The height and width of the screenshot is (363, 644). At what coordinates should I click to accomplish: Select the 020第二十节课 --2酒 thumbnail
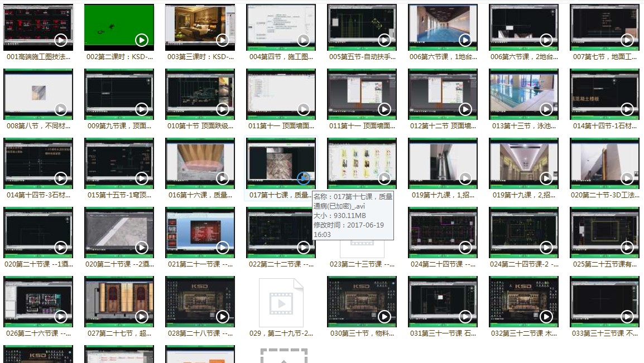click(x=119, y=233)
